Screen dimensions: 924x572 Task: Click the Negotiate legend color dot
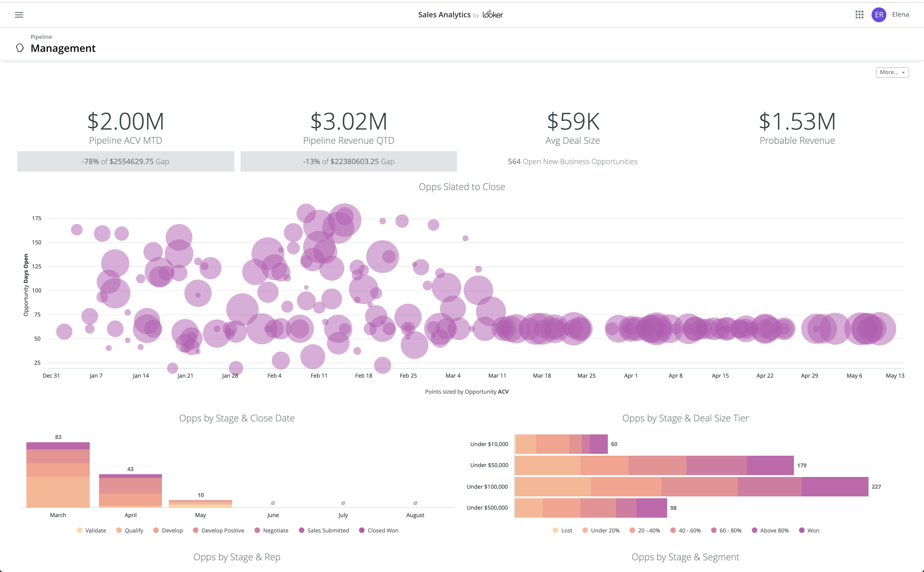click(x=257, y=530)
